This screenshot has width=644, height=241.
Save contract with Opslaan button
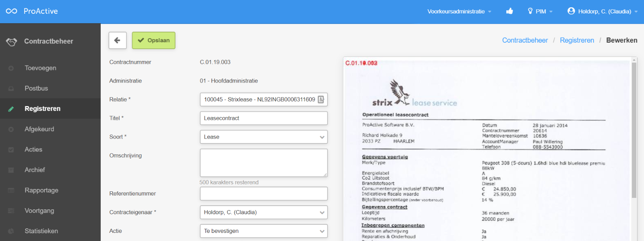pyautogui.click(x=154, y=40)
